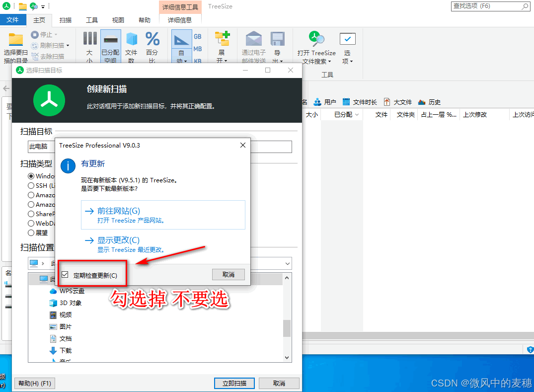534x392 pixels.
Task: Click 前往网站(G) link in update dialog
Action: (x=163, y=215)
